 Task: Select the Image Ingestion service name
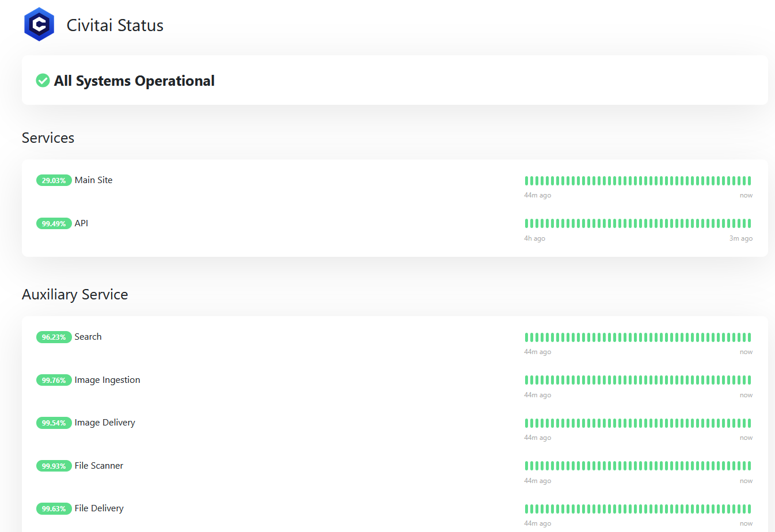pyautogui.click(x=108, y=380)
